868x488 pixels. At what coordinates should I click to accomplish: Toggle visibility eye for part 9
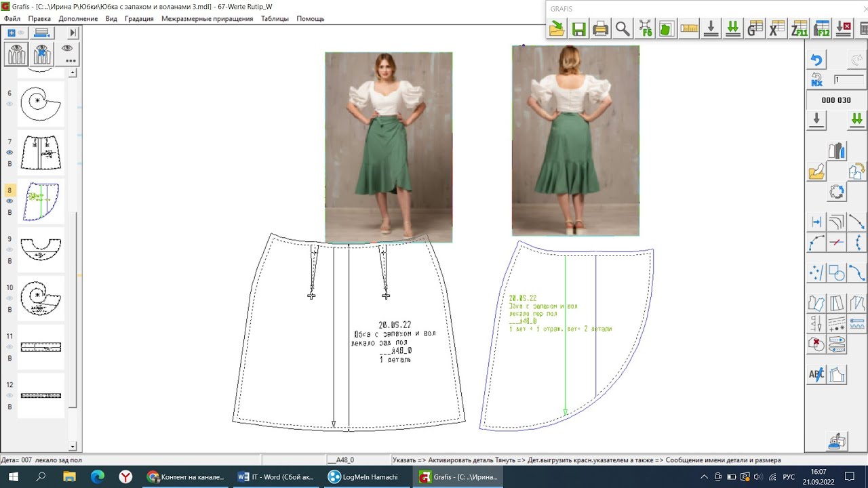tap(9, 250)
